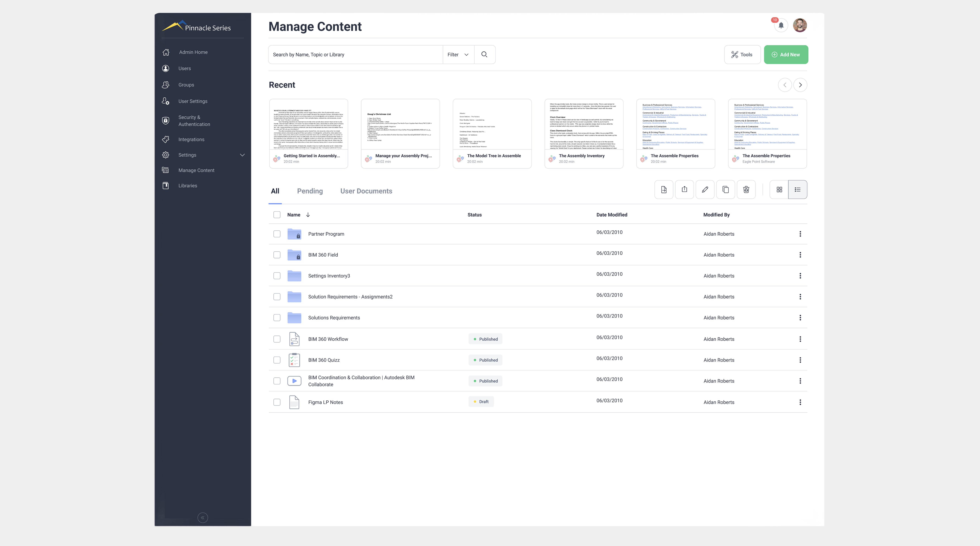
Task: Switch to the All tab
Action: point(275,191)
